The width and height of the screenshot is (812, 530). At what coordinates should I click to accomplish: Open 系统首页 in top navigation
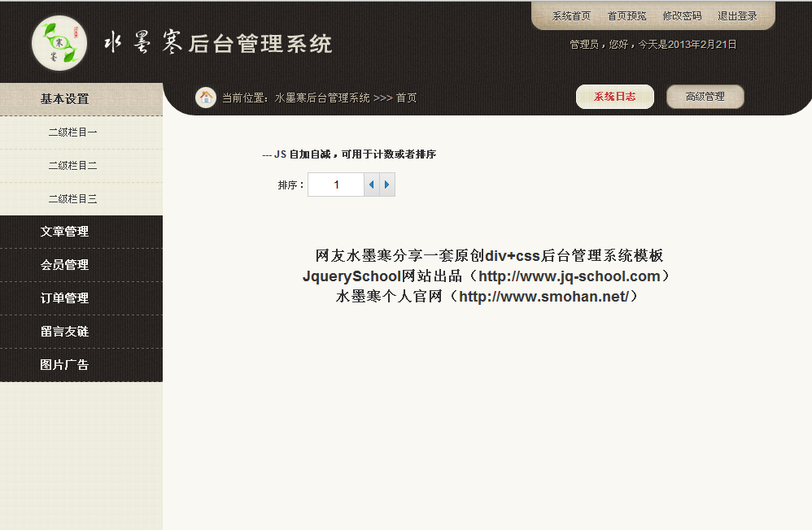[x=571, y=16]
